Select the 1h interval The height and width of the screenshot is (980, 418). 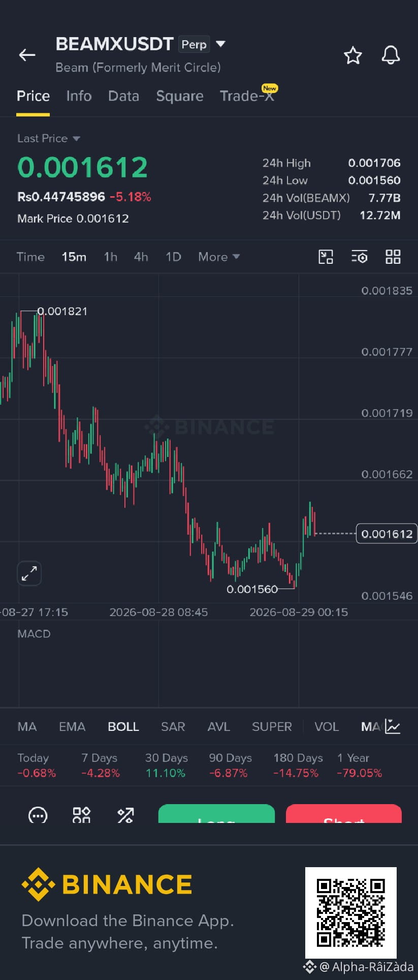pyautogui.click(x=110, y=257)
